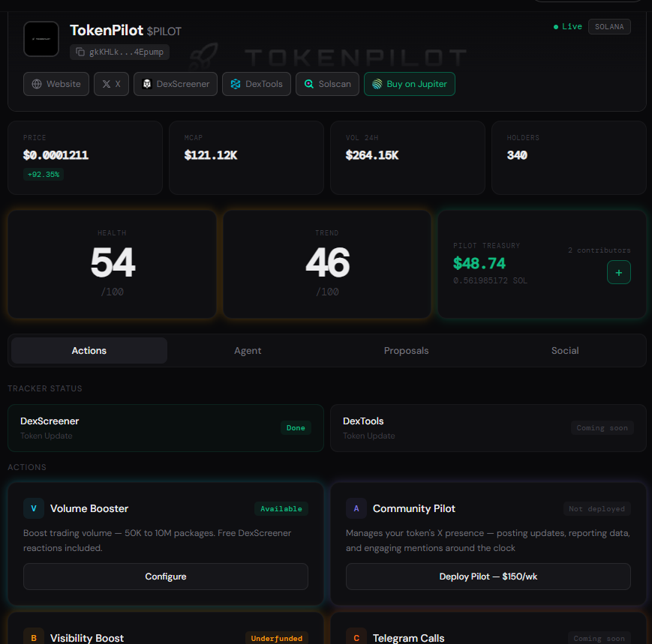Click the Underfunded status badge
652x644 pixels.
pos(277,639)
